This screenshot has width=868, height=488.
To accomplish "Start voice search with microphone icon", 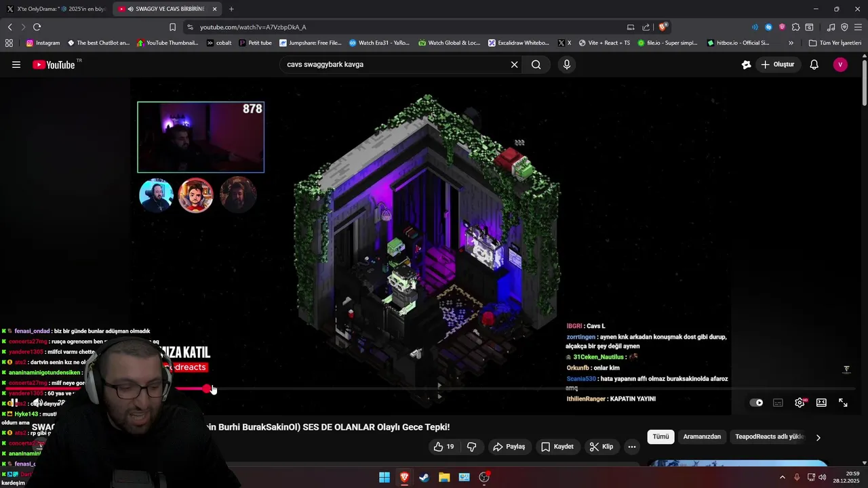I will click(567, 64).
